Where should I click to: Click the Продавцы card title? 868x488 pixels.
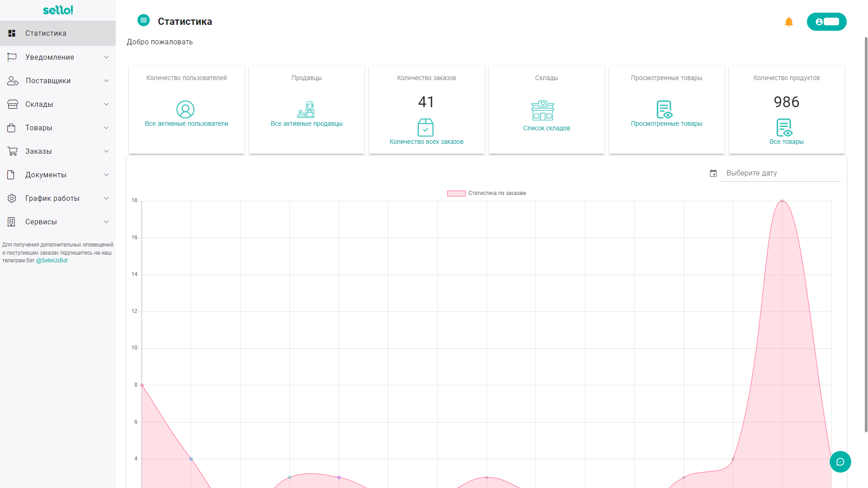coord(306,78)
